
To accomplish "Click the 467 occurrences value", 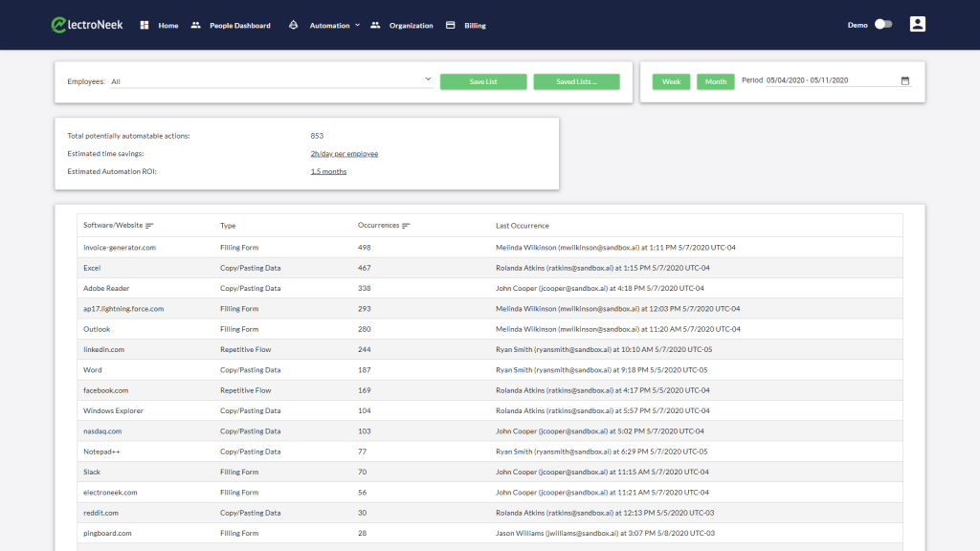I will [365, 268].
